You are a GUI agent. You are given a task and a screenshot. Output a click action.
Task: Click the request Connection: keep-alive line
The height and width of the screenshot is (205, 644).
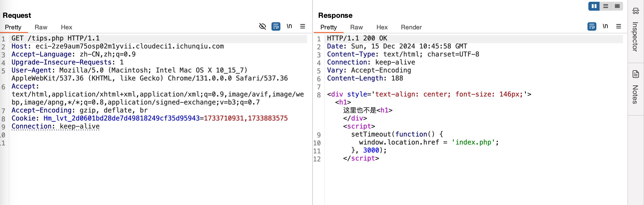pos(55,126)
